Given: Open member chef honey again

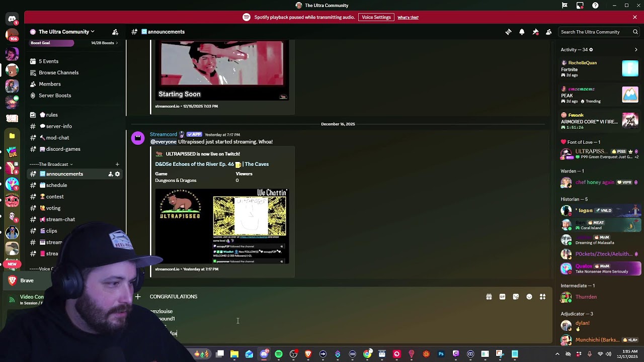Looking at the screenshot, I should (600, 182).
